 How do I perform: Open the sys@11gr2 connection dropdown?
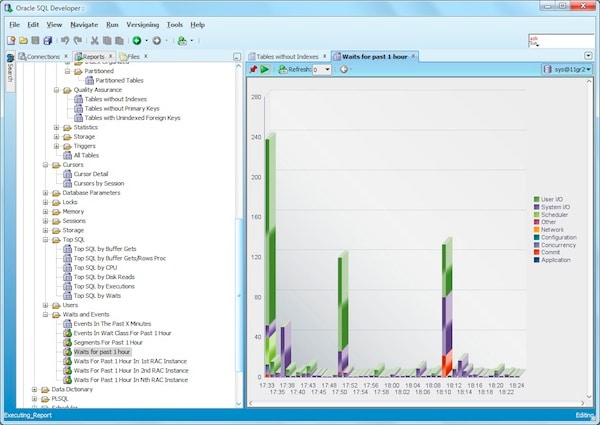(567, 69)
